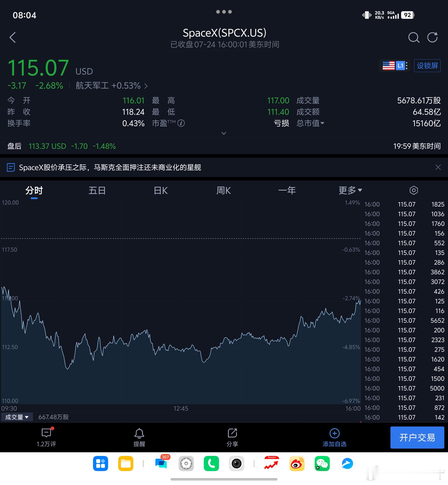Viewport: 448px width, 485px height.
Task: Open the Camera dock icon
Action: 236,464
